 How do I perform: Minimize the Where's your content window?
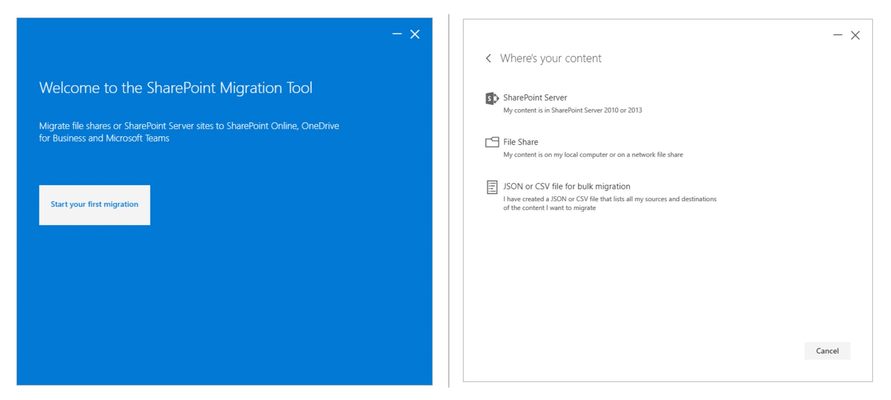838,35
